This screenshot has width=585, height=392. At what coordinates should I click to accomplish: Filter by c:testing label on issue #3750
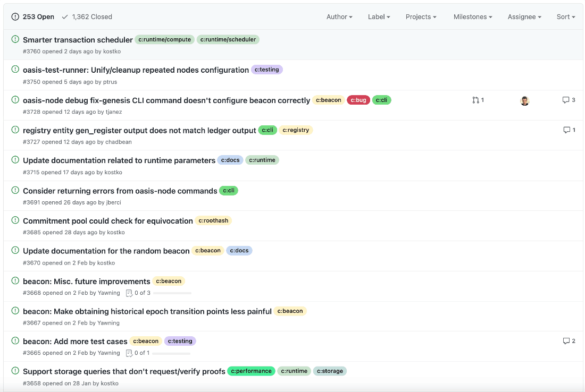[267, 70]
